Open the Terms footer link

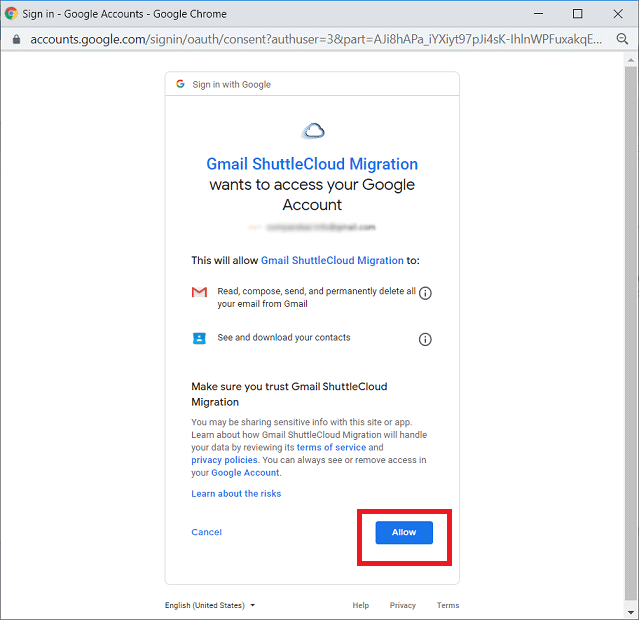point(448,605)
